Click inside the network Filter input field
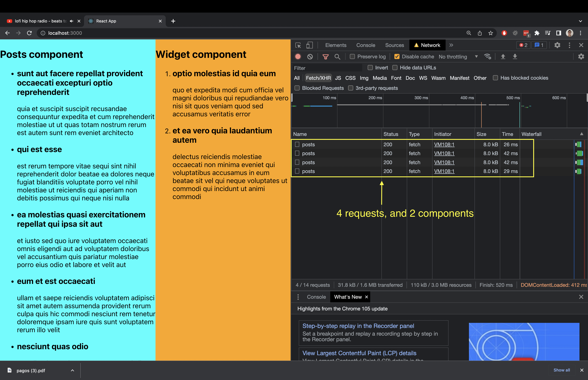 click(326, 68)
